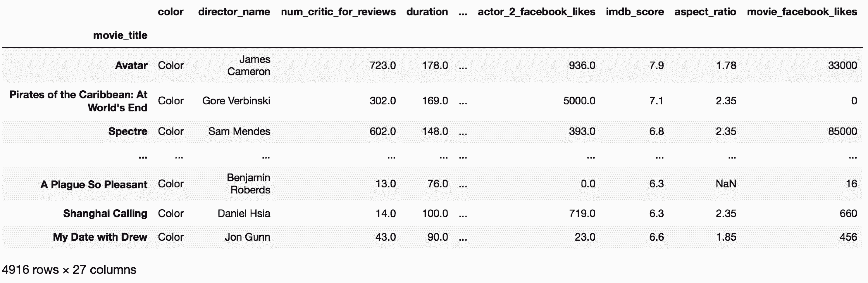Select the A Plague So Pleasant row title
The width and height of the screenshot is (868, 283).
94,185
